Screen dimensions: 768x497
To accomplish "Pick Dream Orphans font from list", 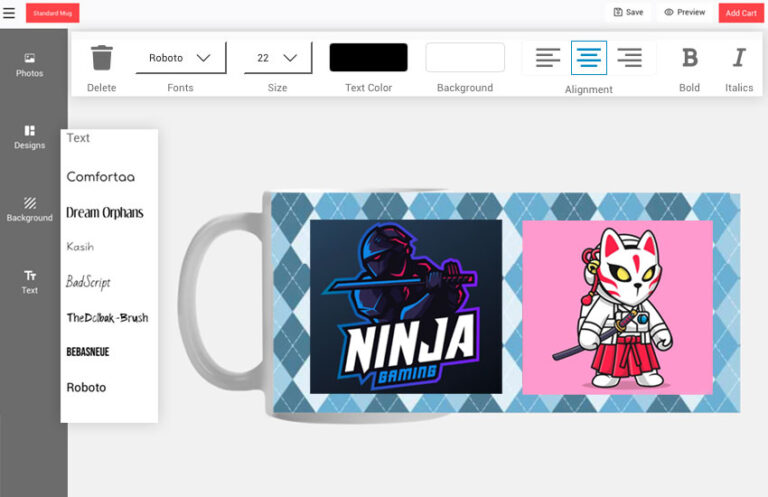I will point(104,212).
